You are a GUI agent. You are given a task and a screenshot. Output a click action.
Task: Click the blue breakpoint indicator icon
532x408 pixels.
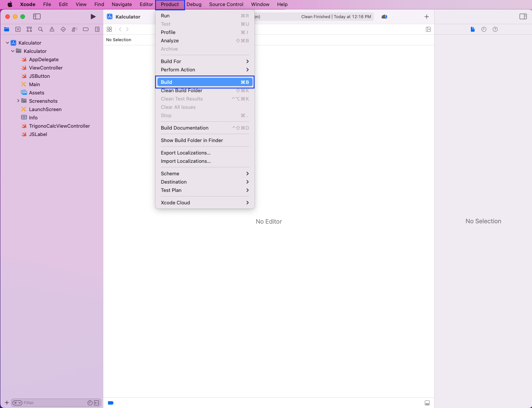click(111, 403)
